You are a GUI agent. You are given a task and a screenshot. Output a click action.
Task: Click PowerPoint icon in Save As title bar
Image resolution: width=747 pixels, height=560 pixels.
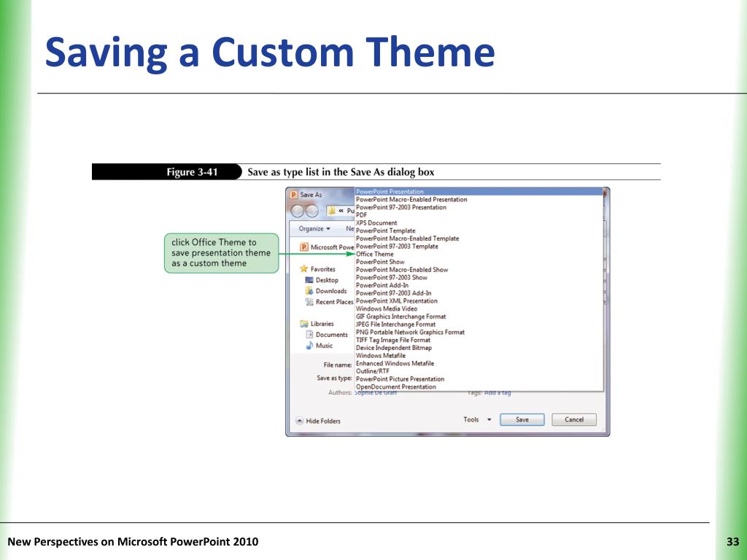(x=294, y=195)
